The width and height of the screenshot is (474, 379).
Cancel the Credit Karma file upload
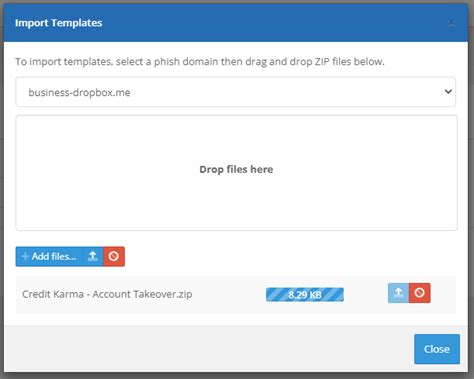(x=420, y=293)
